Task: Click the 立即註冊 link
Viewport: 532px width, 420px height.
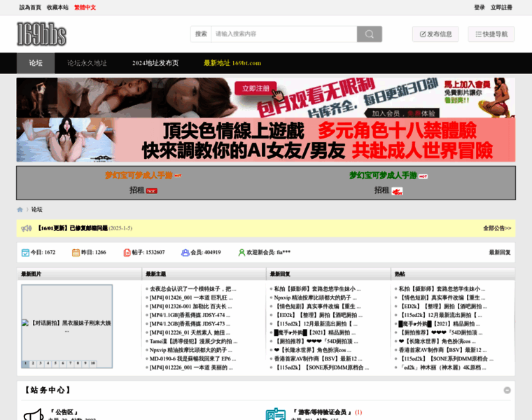Action: [501, 8]
